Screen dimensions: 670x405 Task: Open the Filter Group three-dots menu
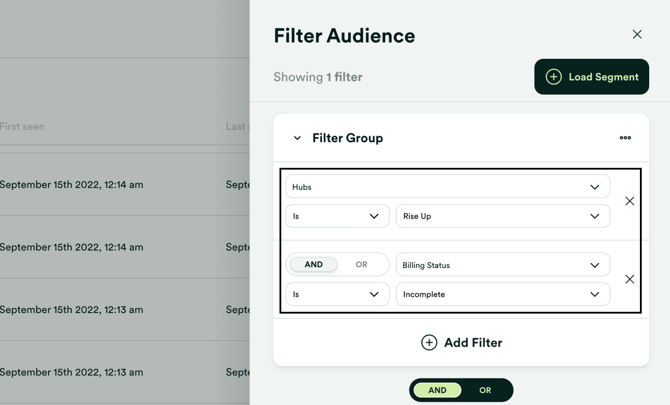625,138
